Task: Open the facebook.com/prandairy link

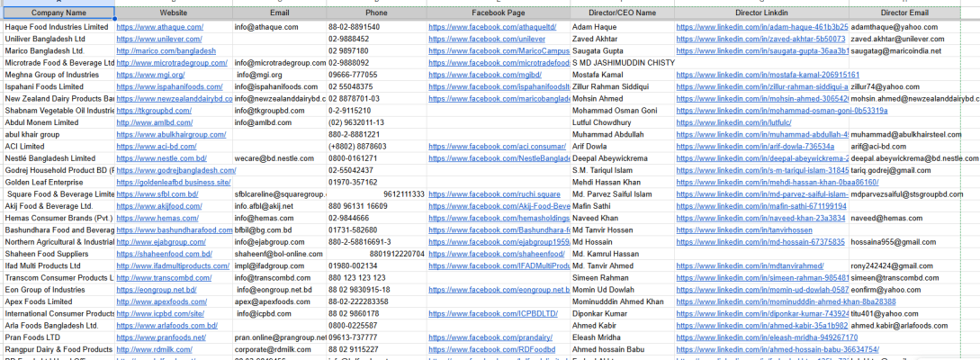Action: 490,337
